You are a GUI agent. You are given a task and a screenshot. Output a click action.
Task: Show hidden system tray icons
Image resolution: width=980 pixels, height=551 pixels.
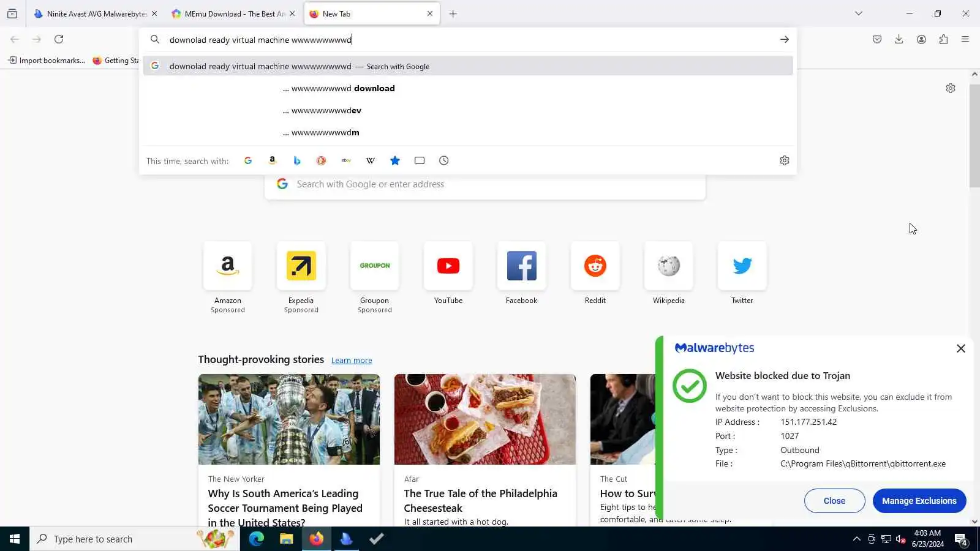(x=856, y=539)
